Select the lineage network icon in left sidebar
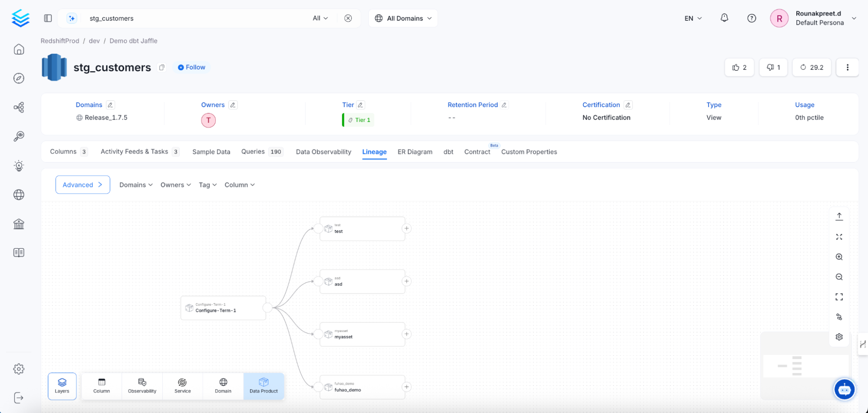868x413 pixels. click(x=19, y=107)
